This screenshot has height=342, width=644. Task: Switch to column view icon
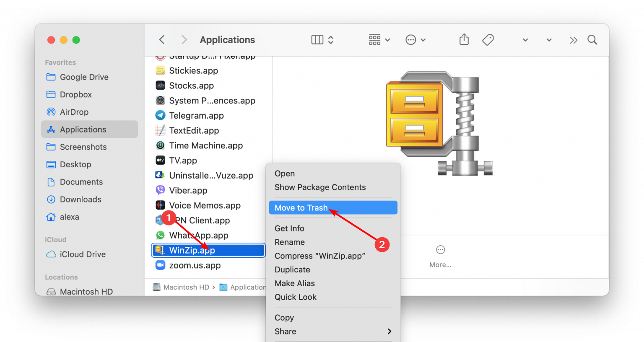click(317, 40)
